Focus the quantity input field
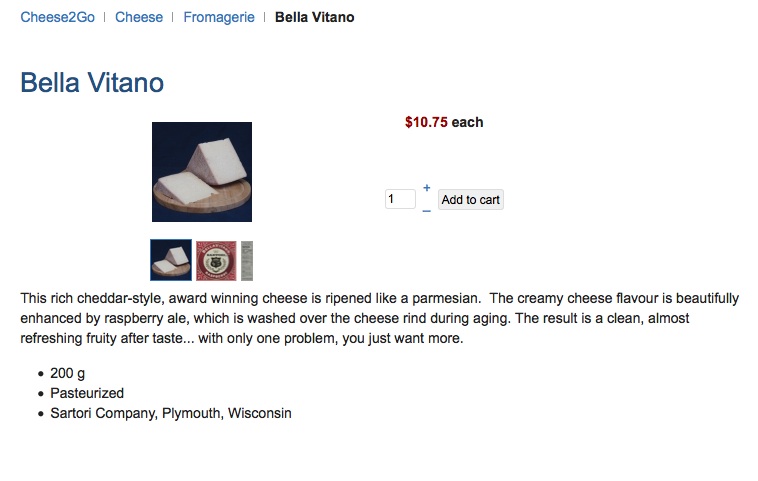The height and width of the screenshot is (481, 758). [400, 200]
